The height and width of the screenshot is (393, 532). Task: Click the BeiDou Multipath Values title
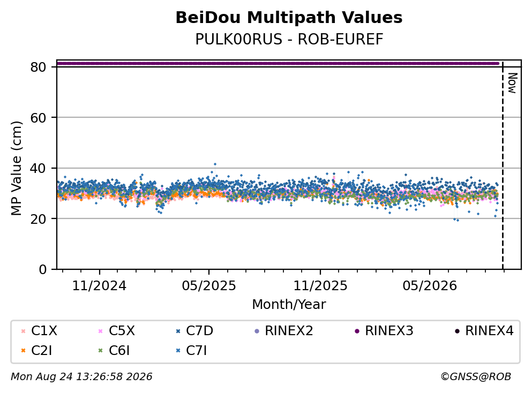289,17
